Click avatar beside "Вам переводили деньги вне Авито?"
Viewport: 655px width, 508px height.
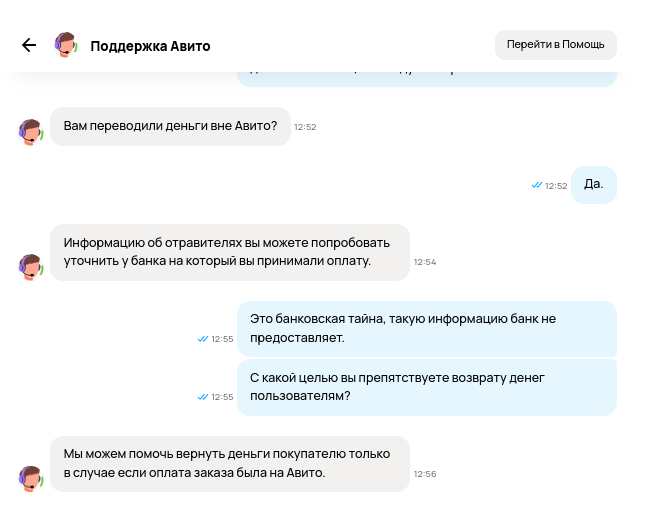point(31,132)
